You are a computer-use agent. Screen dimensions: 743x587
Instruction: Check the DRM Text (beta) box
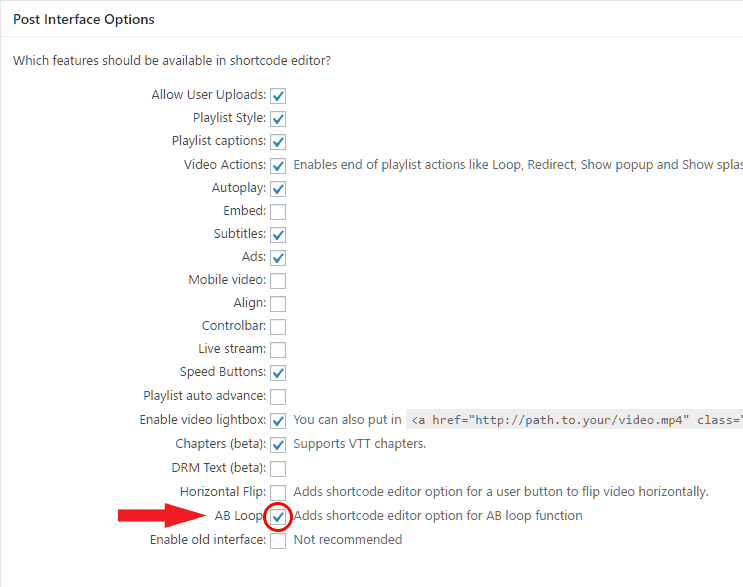coord(278,469)
